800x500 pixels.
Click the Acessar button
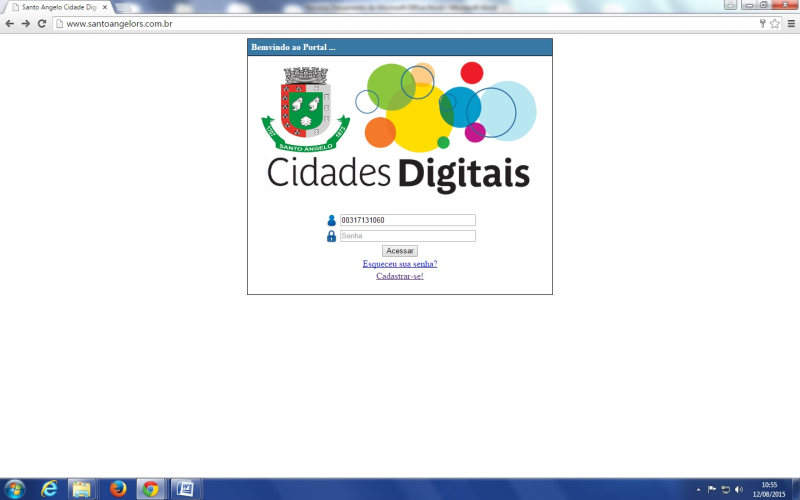[x=400, y=251]
